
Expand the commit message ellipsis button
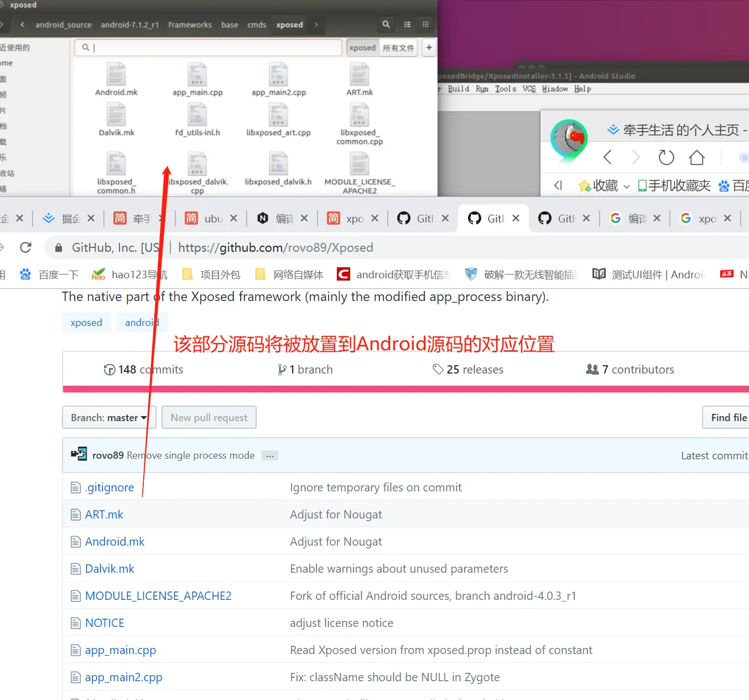269,456
